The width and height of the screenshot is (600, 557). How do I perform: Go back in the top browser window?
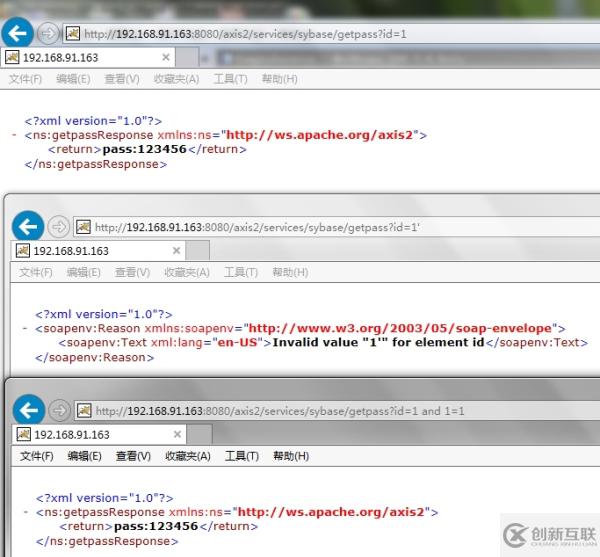click(17, 33)
